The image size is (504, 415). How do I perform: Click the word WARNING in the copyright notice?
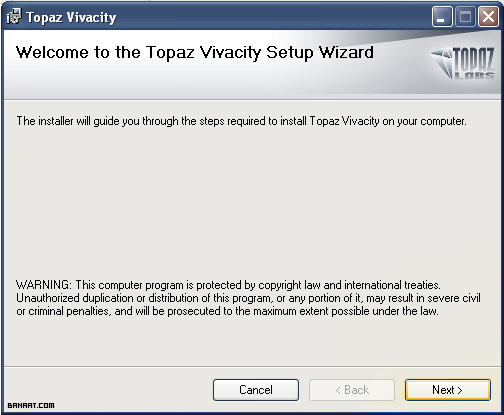pyautogui.click(x=43, y=285)
